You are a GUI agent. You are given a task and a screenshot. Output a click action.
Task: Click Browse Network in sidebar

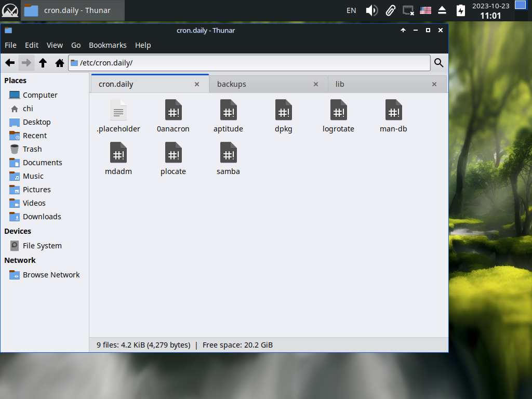click(51, 275)
